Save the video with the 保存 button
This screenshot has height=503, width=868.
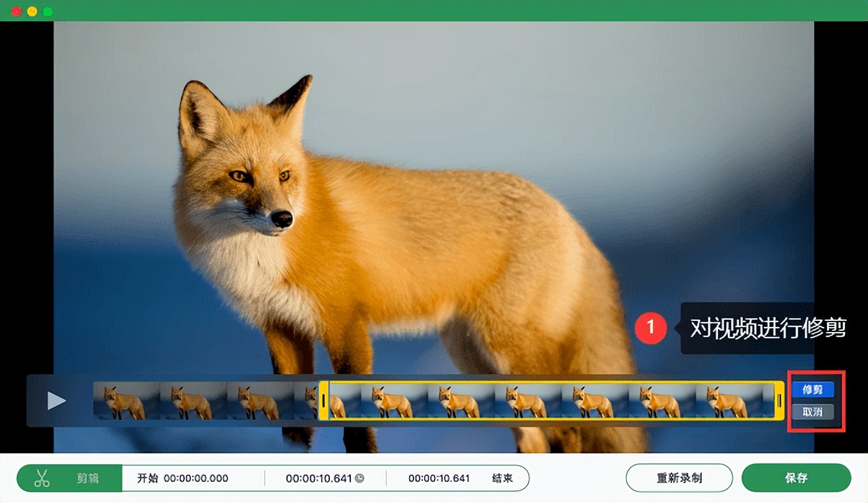point(796,478)
